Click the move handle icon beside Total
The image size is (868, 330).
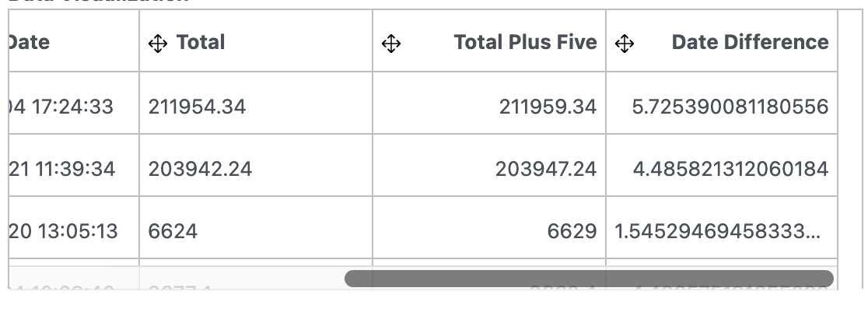[158, 43]
